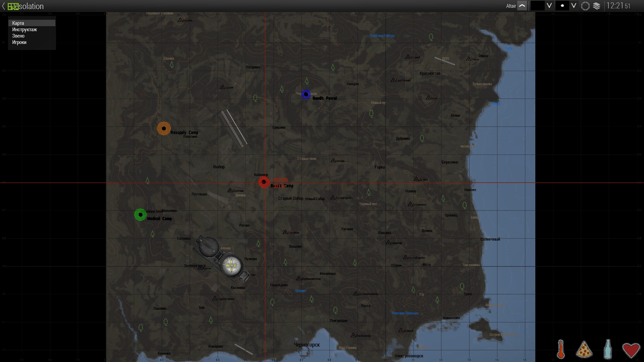Center the map on player with circle icon
Screen dimensions: 644x362
pos(585,6)
